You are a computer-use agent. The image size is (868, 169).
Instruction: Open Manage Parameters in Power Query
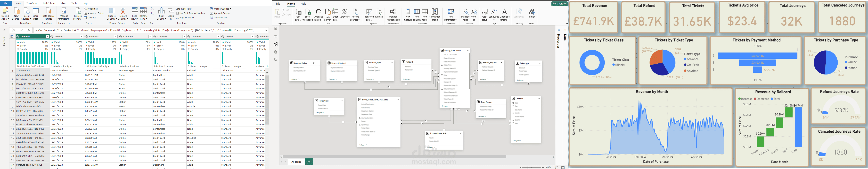[x=64, y=13]
